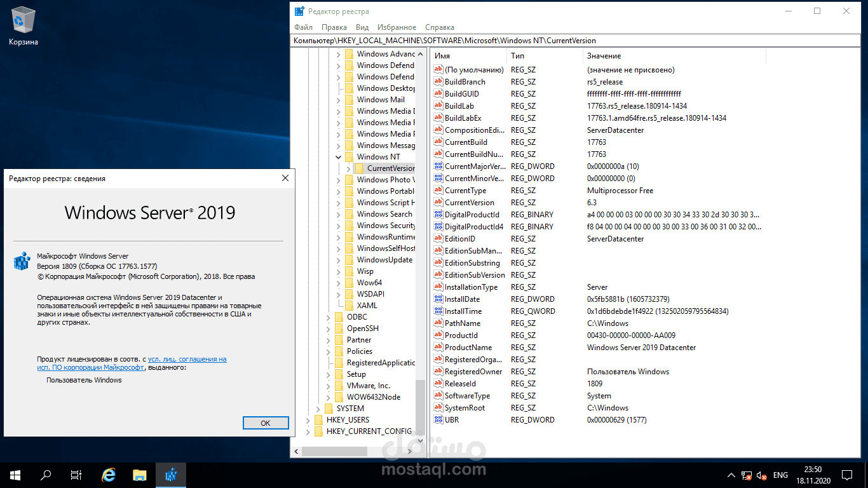Select the BuildBranch string value icon

(x=438, y=81)
